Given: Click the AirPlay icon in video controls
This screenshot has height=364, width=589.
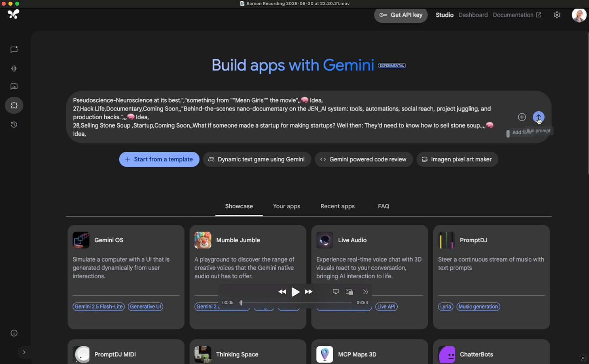Looking at the screenshot, I should [336, 292].
